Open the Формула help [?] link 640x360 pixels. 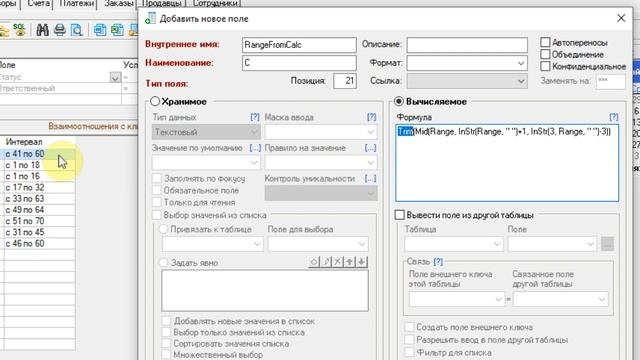[613, 117]
